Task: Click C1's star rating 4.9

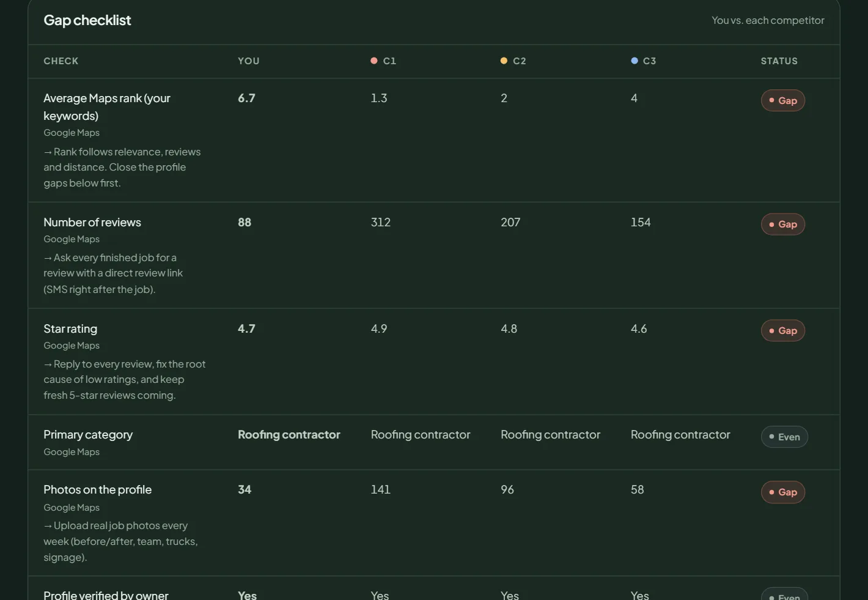Action: click(379, 328)
